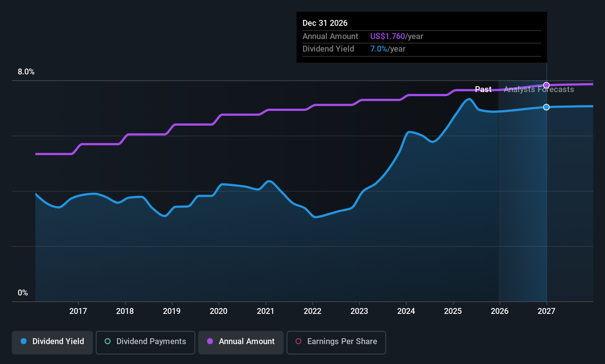Click the Past label on the chart

(483, 90)
